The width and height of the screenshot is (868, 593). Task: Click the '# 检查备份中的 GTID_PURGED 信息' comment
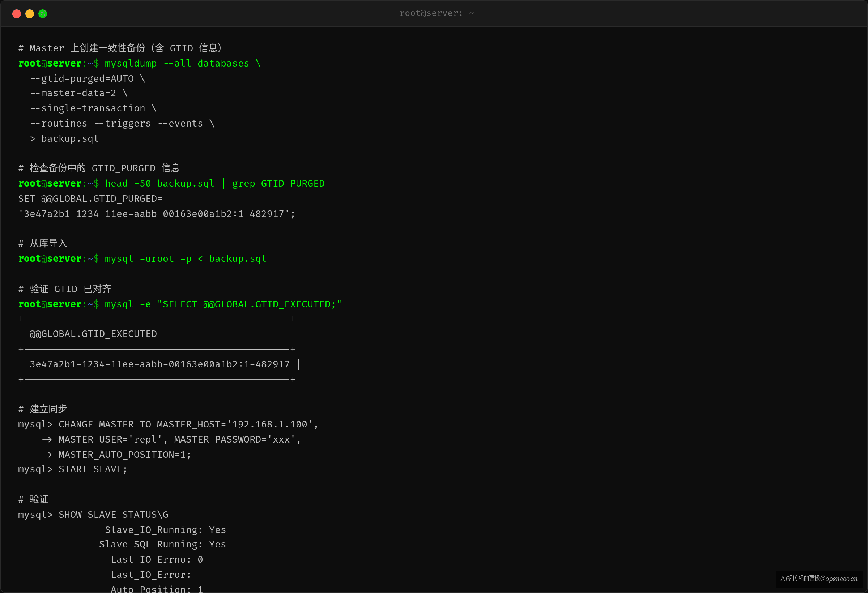click(99, 168)
